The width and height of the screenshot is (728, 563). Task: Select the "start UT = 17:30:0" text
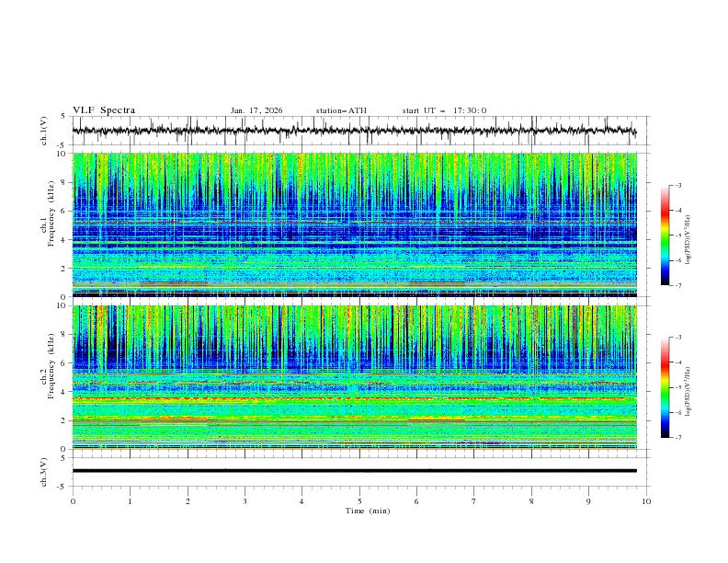(x=444, y=110)
